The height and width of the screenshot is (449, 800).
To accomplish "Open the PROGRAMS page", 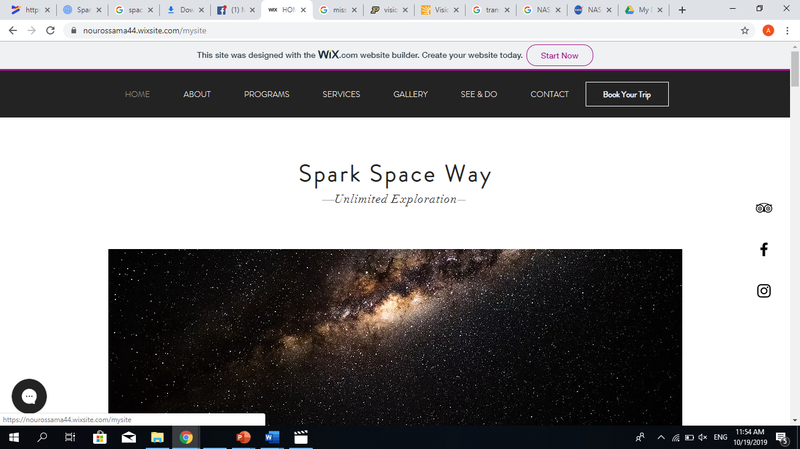I will [x=266, y=94].
